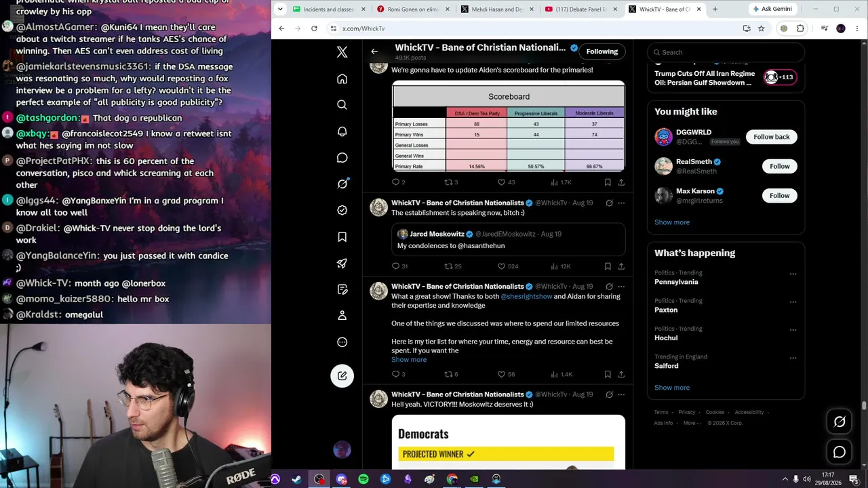The image size is (868, 488).
Task: Open Explore search icon in X sidebar
Action: pyautogui.click(x=342, y=105)
